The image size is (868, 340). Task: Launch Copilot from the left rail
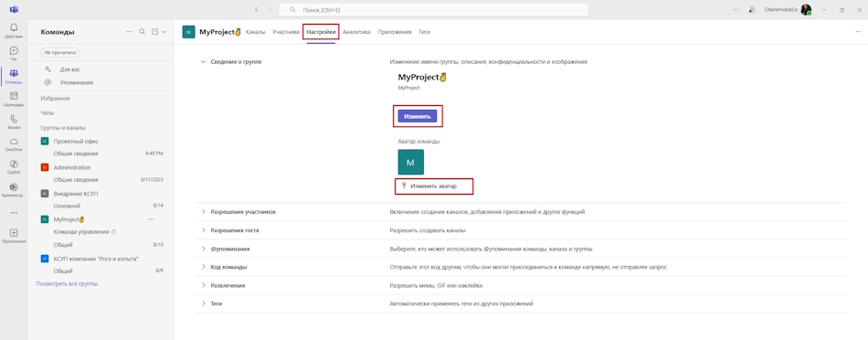[14, 166]
